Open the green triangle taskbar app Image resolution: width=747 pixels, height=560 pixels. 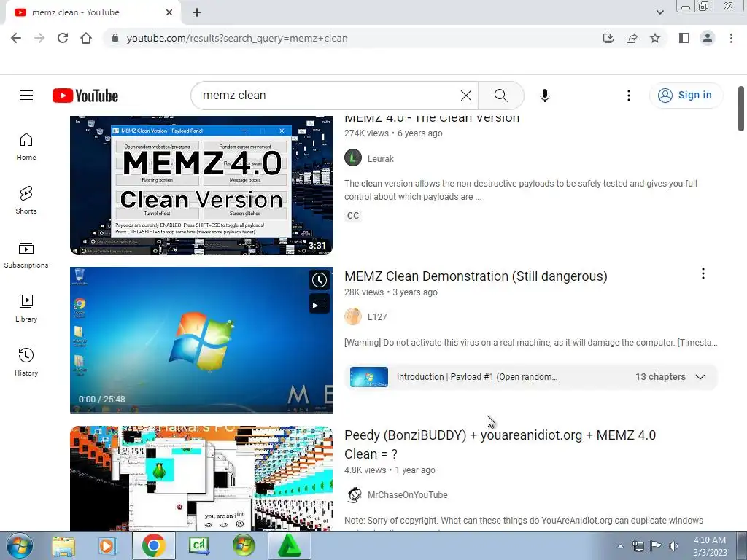click(289, 545)
